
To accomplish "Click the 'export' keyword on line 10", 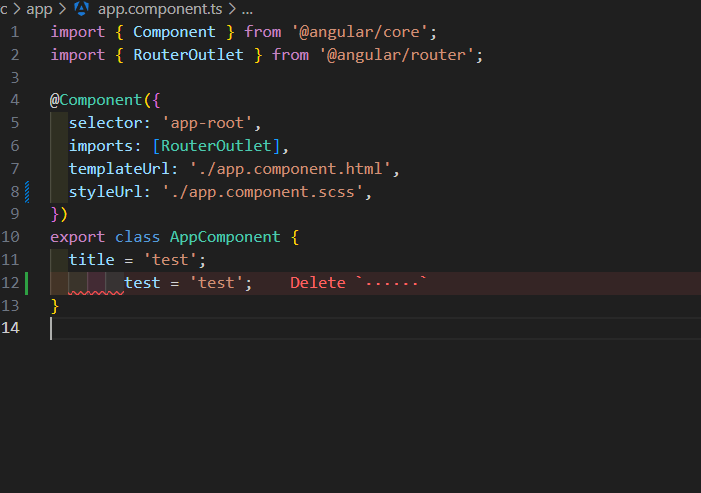I will click(77, 237).
